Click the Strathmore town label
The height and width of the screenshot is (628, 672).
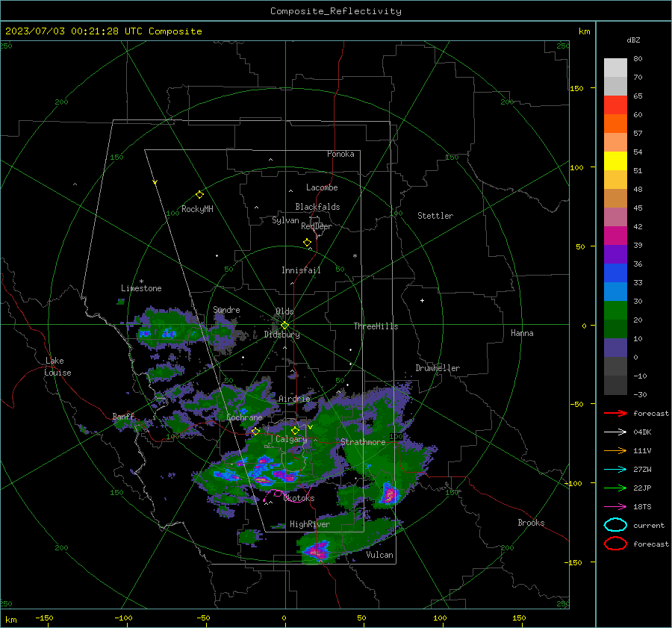pyautogui.click(x=363, y=442)
